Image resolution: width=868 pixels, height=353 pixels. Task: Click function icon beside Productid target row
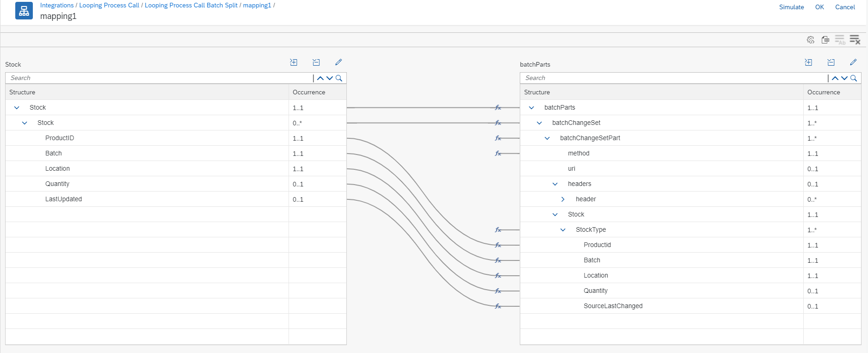[x=498, y=245]
